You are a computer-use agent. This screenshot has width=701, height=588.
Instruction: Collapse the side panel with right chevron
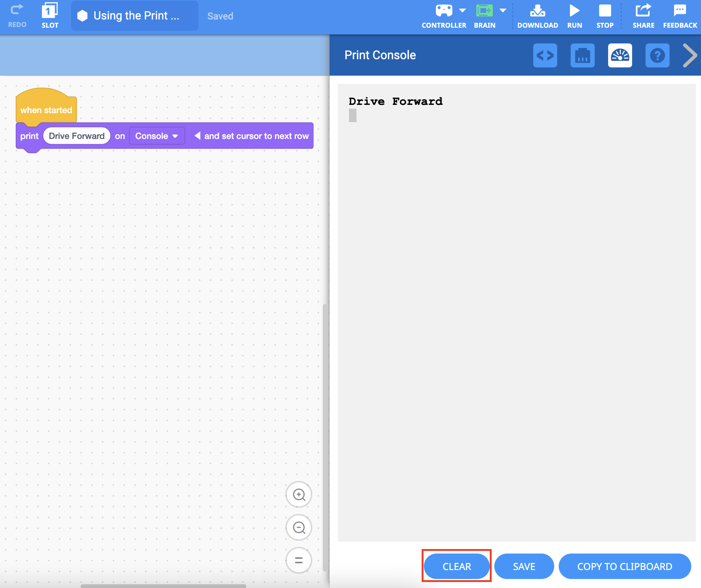(x=690, y=55)
